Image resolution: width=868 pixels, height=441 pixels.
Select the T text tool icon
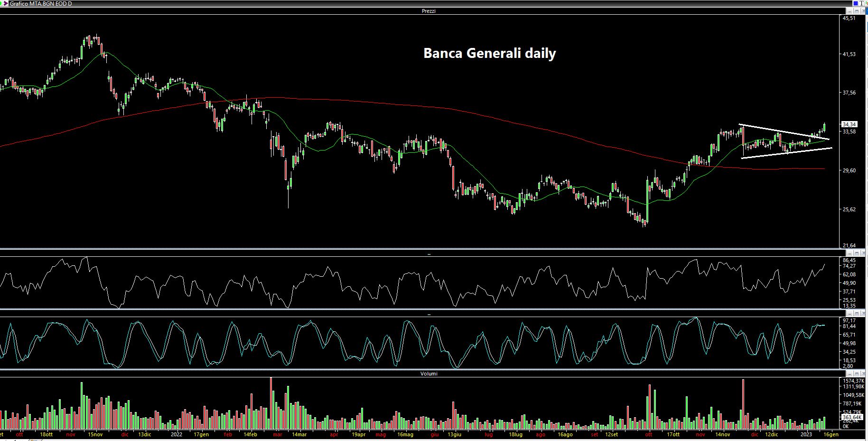(862, 3)
